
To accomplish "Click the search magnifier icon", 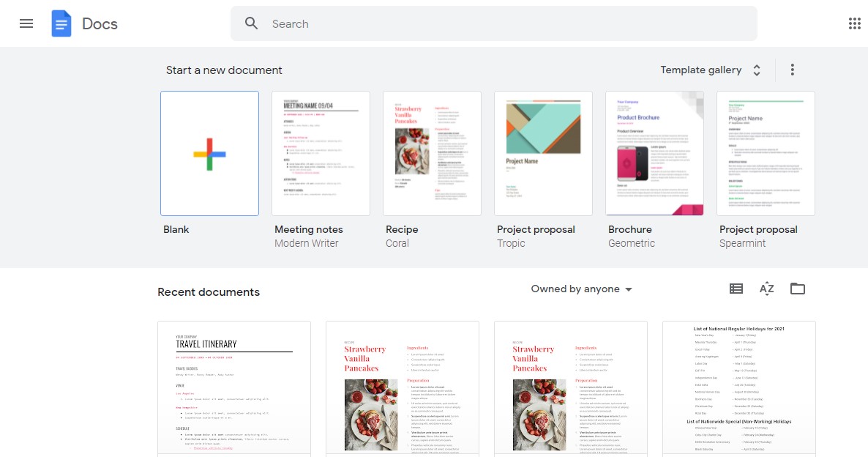I will click(x=251, y=23).
